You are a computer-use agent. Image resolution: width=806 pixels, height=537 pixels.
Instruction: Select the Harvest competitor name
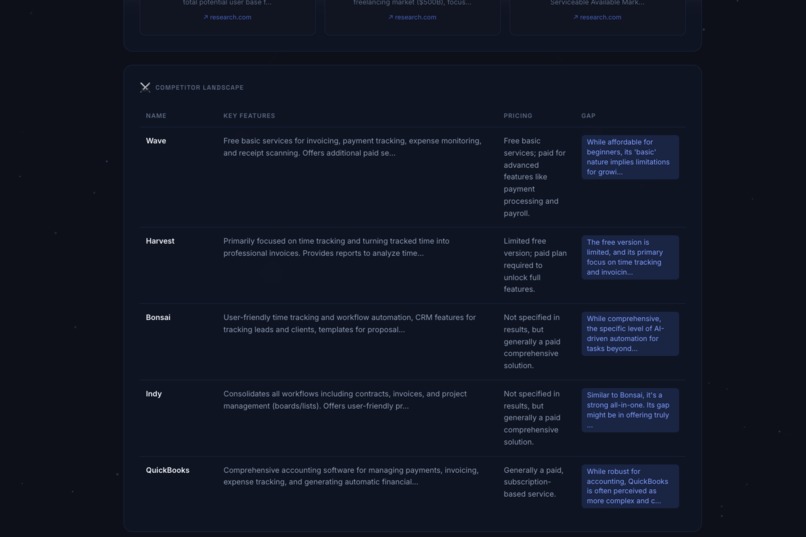(160, 241)
